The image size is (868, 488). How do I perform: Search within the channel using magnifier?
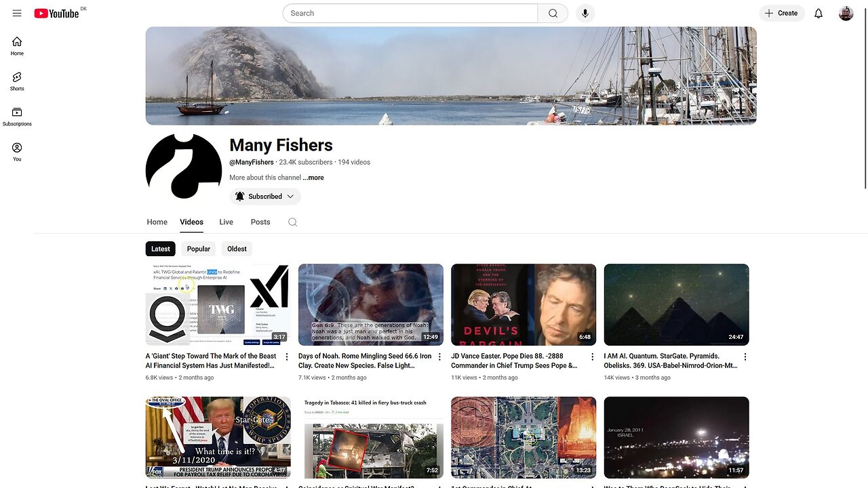[x=292, y=222]
